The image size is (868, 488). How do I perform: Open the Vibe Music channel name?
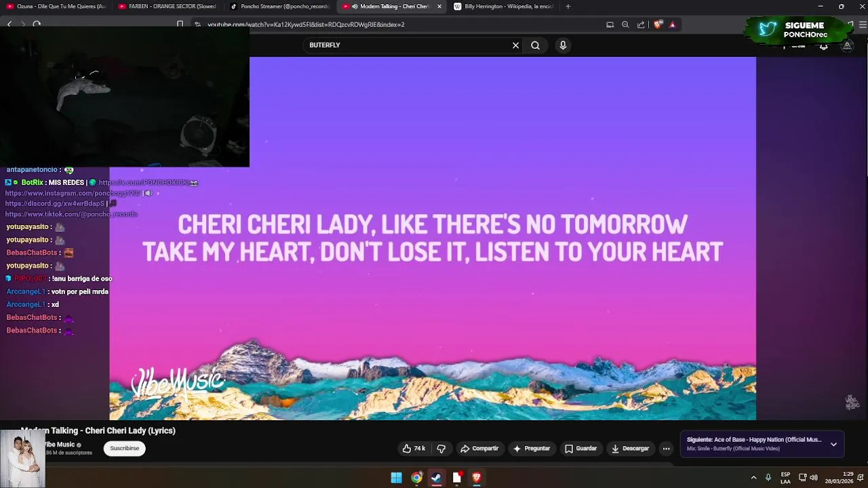(x=60, y=445)
